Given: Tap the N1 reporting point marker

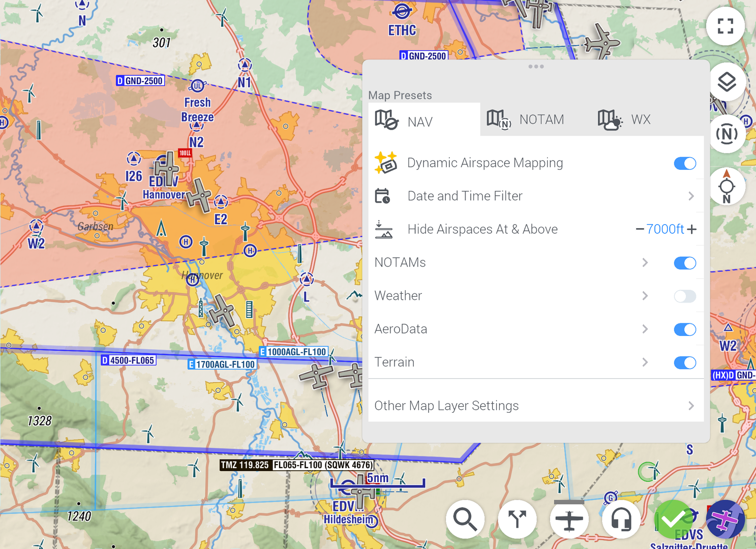Looking at the screenshot, I should click(245, 65).
